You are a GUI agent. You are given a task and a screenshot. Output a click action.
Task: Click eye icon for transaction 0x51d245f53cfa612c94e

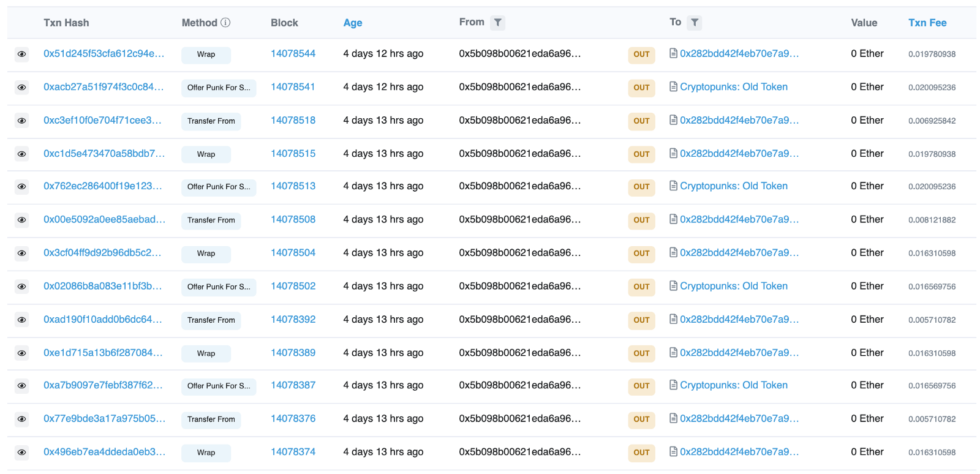(x=21, y=55)
